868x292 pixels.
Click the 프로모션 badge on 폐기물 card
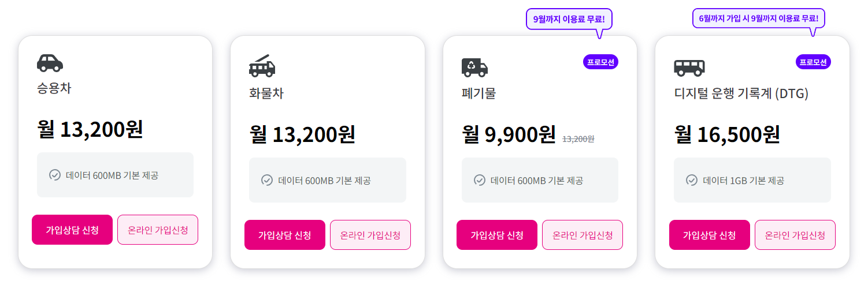click(600, 62)
